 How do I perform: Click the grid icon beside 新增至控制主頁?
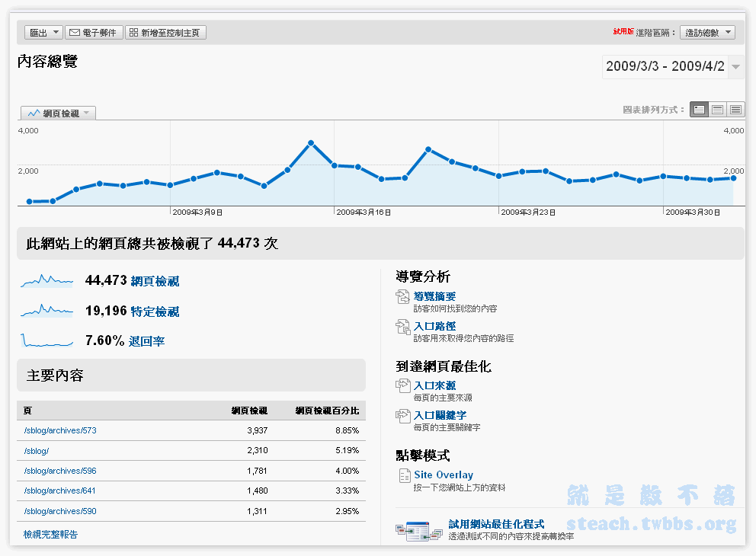click(134, 33)
